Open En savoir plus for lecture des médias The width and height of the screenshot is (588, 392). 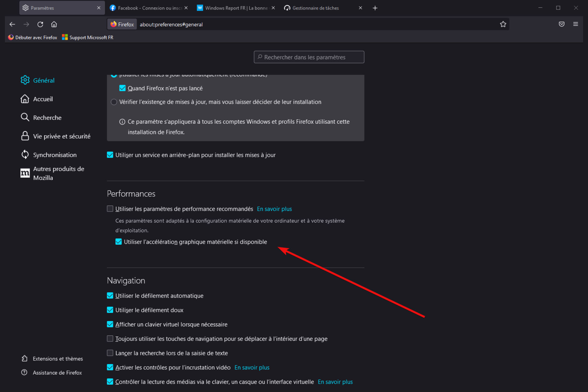[x=335, y=382]
